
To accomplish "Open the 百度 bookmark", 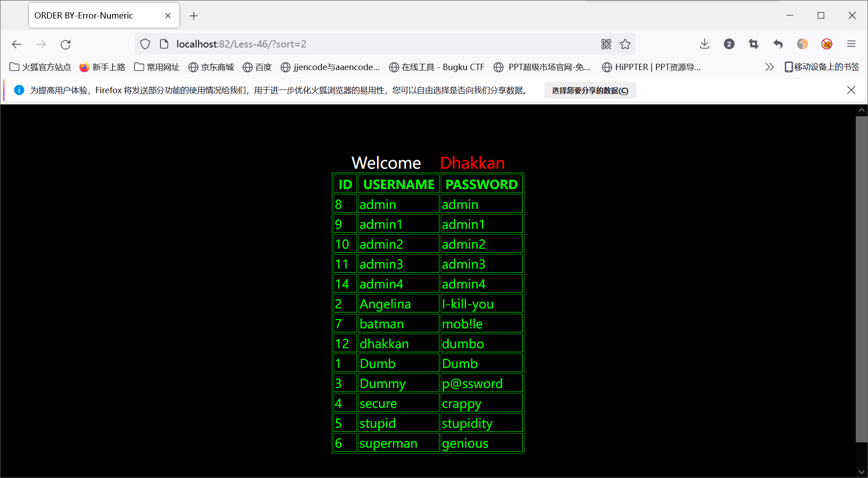I will click(x=257, y=66).
